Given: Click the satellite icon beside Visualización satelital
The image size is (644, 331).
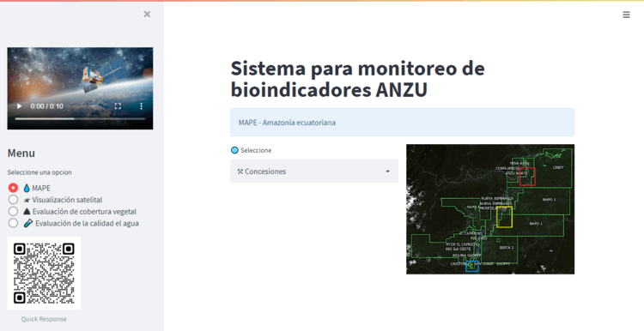Looking at the screenshot, I should pyautogui.click(x=27, y=200).
